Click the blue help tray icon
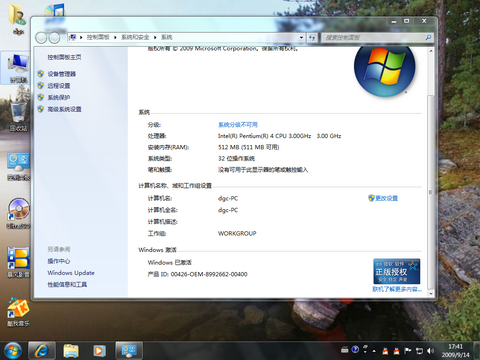The height and width of the screenshot is (360, 480). pos(355,349)
